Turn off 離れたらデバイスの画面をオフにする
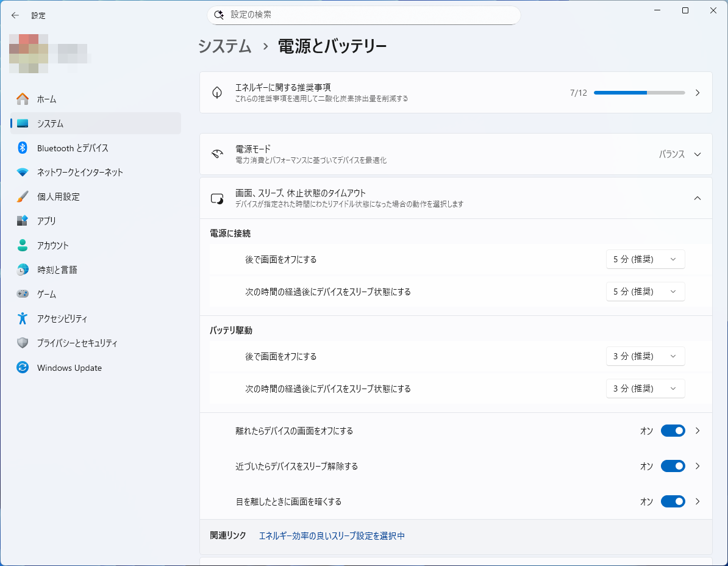Image resolution: width=728 pixels, height=566 pixels. [673, 431]
